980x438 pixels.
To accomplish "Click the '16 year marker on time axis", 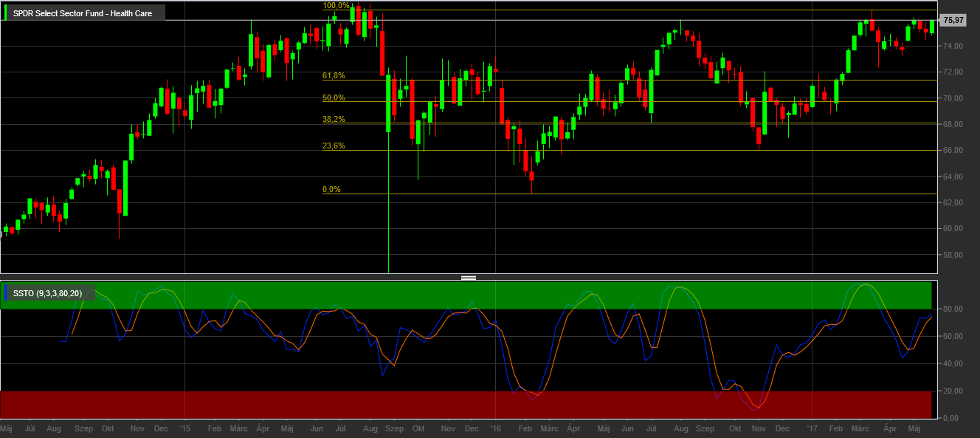I will click(x=495, y=428).
